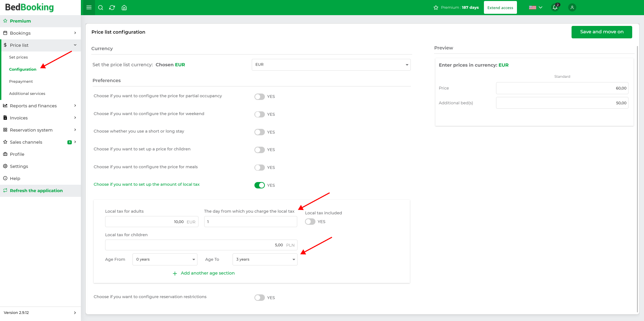Enable price for children toggle
Screen dimensions: 644x321
(259, 150)
